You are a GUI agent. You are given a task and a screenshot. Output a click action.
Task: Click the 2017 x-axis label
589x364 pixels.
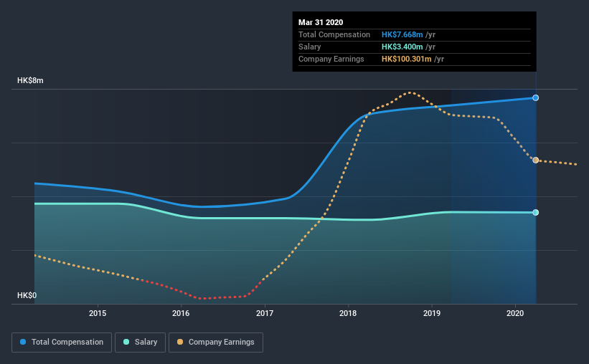pos(265,313)
